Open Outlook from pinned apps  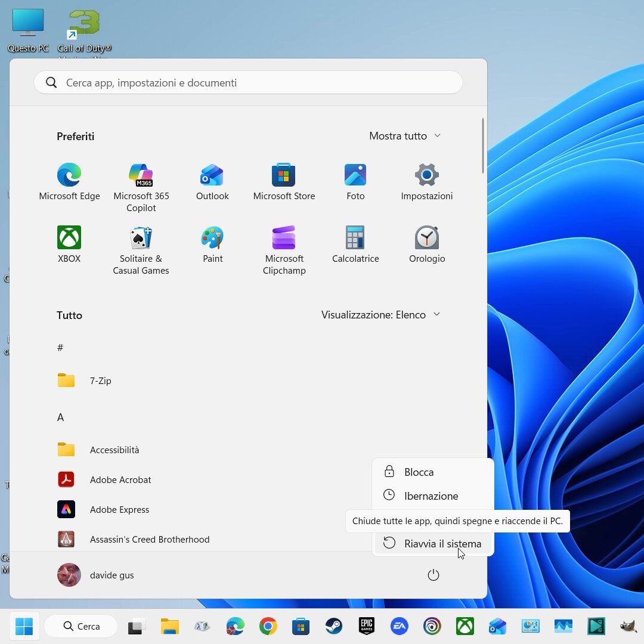(x=212, y=181)
